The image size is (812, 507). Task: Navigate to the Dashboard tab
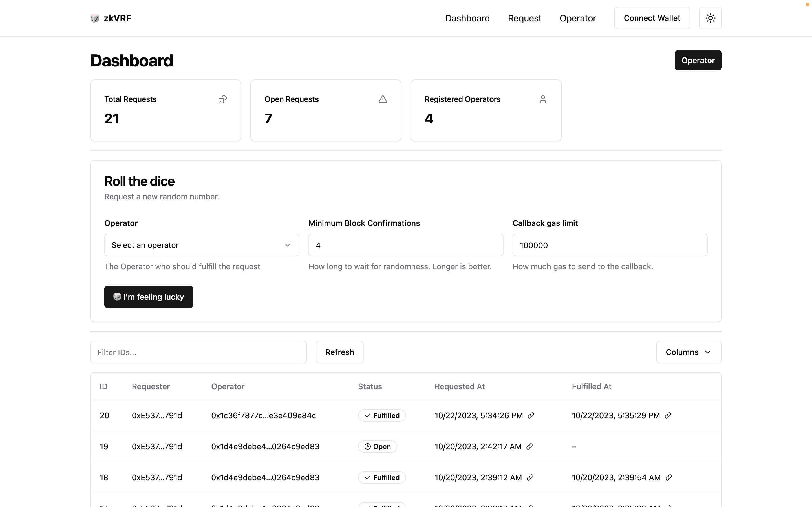(x=468, y=18)
